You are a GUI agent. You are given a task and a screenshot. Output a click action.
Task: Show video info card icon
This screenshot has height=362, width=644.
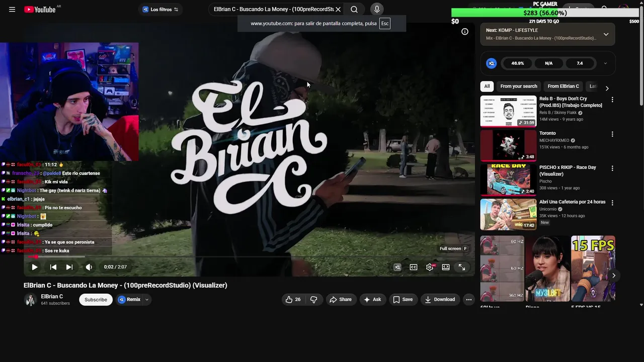tap(465, 32)
